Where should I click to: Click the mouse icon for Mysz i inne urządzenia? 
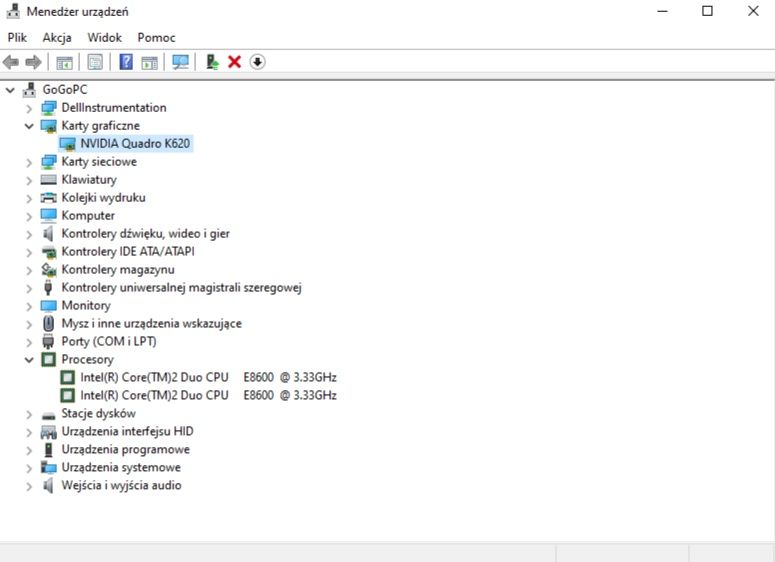click(x=48, y=324)
